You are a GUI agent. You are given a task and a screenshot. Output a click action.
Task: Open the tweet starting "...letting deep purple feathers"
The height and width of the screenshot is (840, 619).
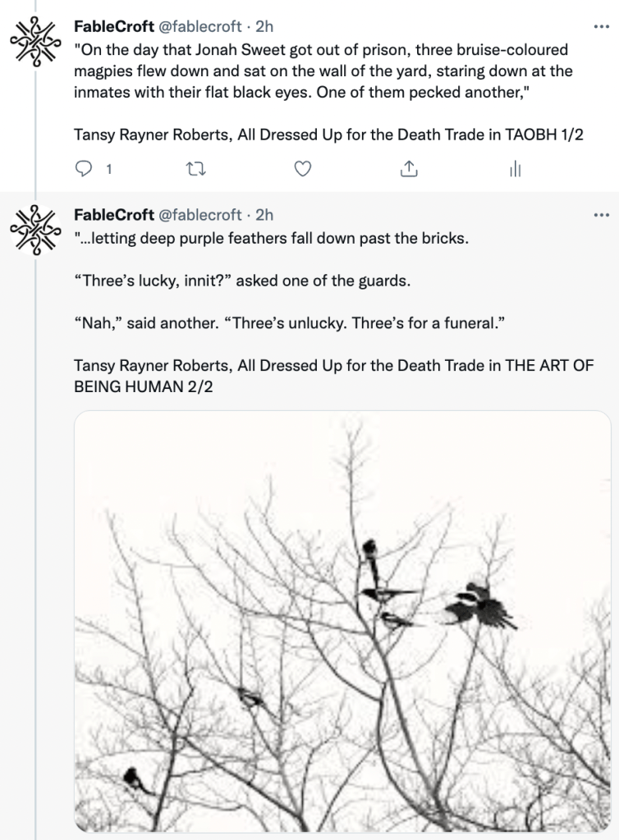[x=271, y=239]
